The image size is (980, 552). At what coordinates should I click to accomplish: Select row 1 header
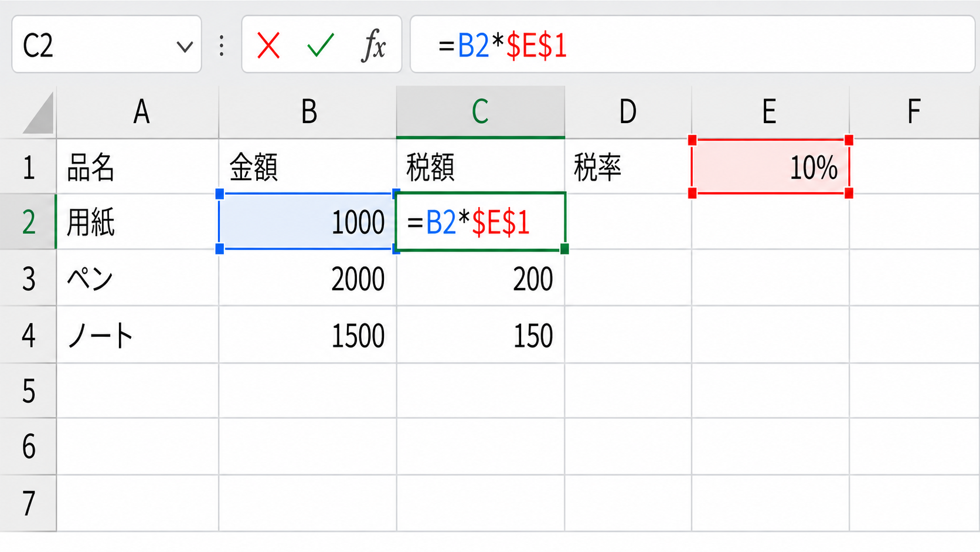tap(28, 167)
